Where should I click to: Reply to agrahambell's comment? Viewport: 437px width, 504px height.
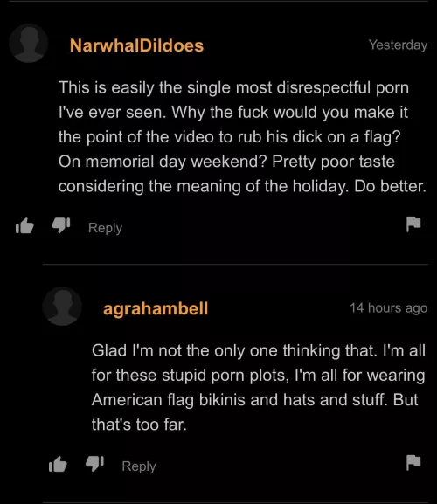[x=139, y=466]
